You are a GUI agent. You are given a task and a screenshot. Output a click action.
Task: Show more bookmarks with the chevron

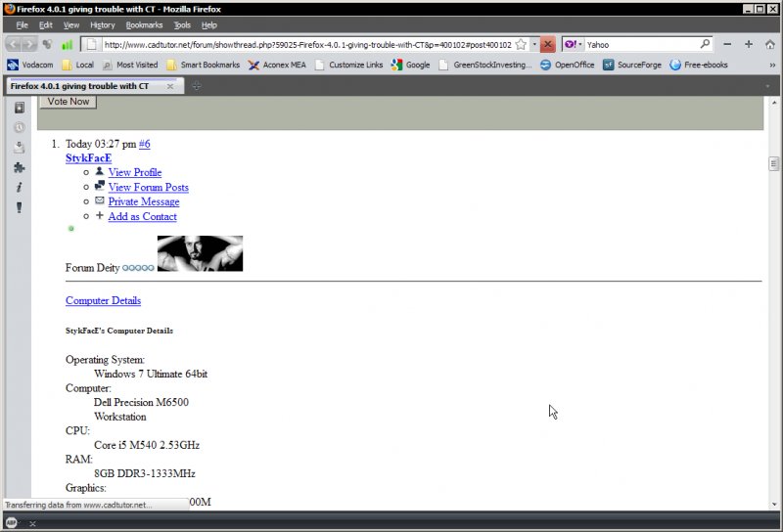(x=772, y=65)
